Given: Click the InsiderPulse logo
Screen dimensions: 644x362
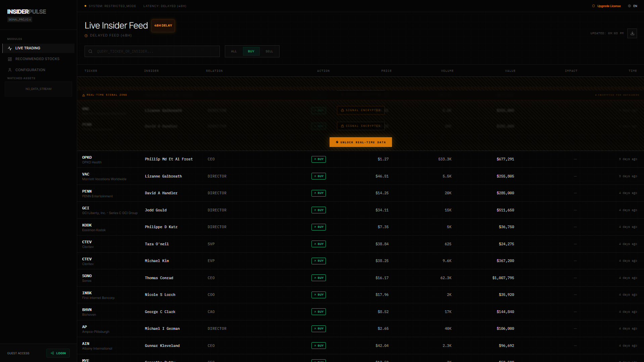Looking at the screenshot, I should pyautogui.click(x=27, y=11).
